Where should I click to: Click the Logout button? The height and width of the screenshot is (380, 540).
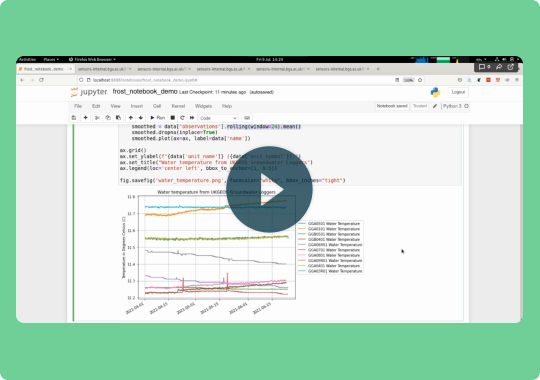(458, 92)
